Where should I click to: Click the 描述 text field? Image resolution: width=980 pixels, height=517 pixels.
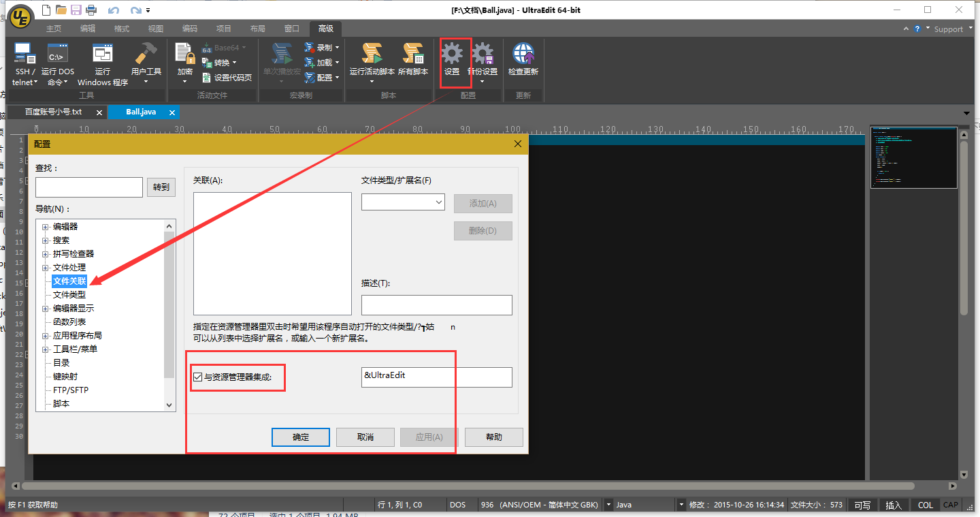[x=437, y=305]
